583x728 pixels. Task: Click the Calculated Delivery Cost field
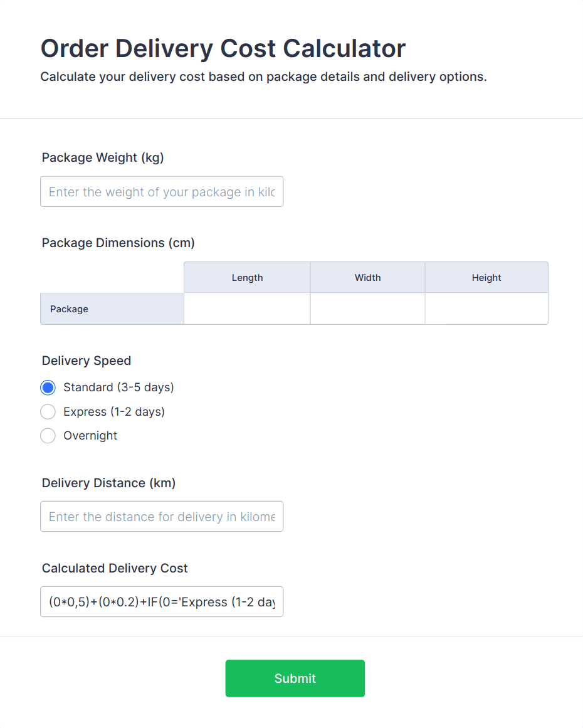162,602
